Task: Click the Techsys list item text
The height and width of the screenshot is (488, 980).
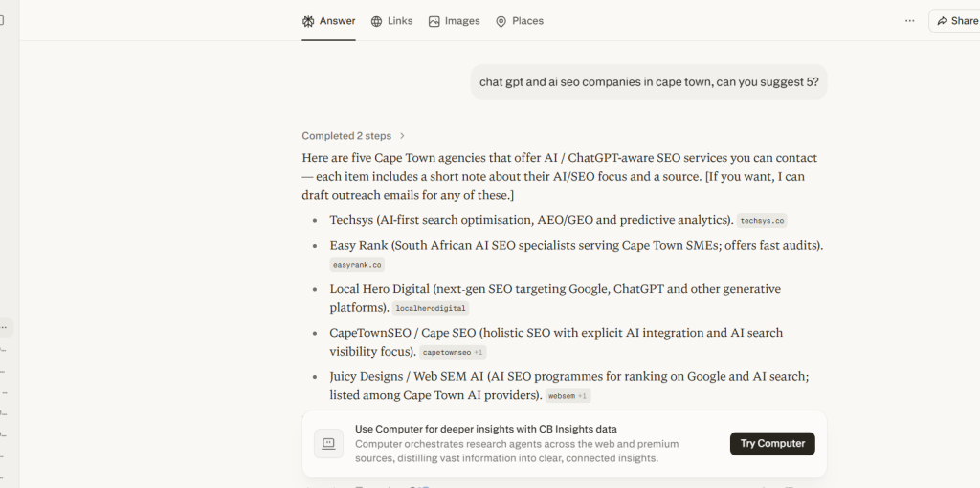Action: click(x=532, y=220)
